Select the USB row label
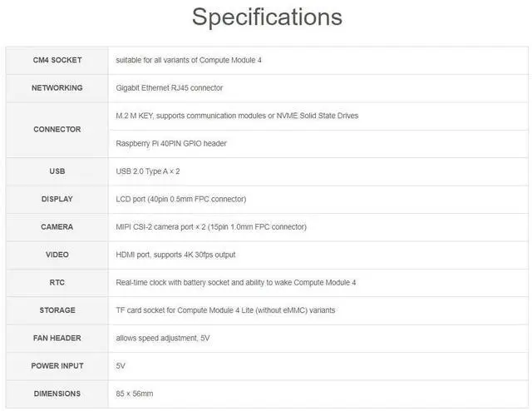532x411 pixels. coord(57,171)
